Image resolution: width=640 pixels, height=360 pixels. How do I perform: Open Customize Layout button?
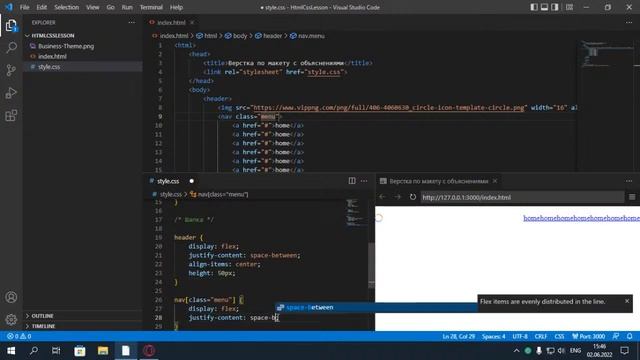(x=569, y=7)
